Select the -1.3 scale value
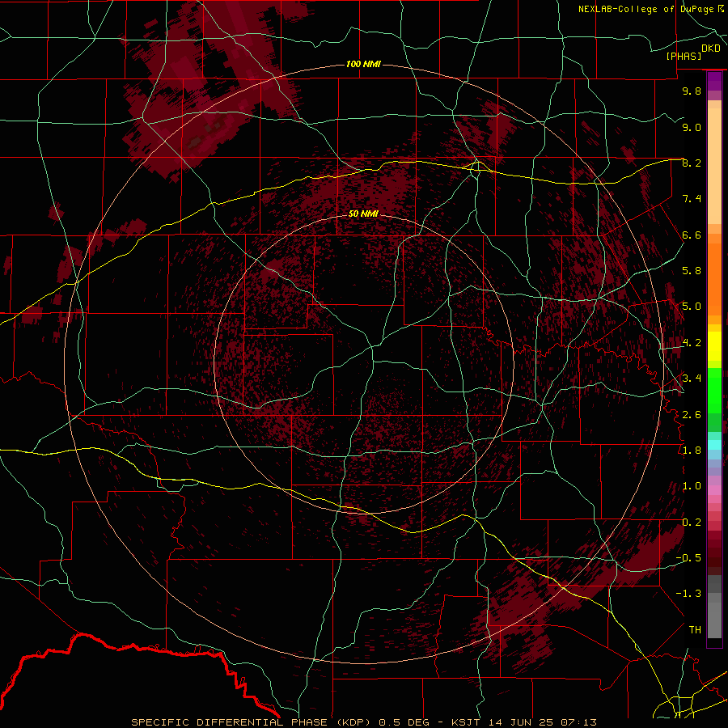The height and width of the screenshot is (728, 728). coord(688,594)
